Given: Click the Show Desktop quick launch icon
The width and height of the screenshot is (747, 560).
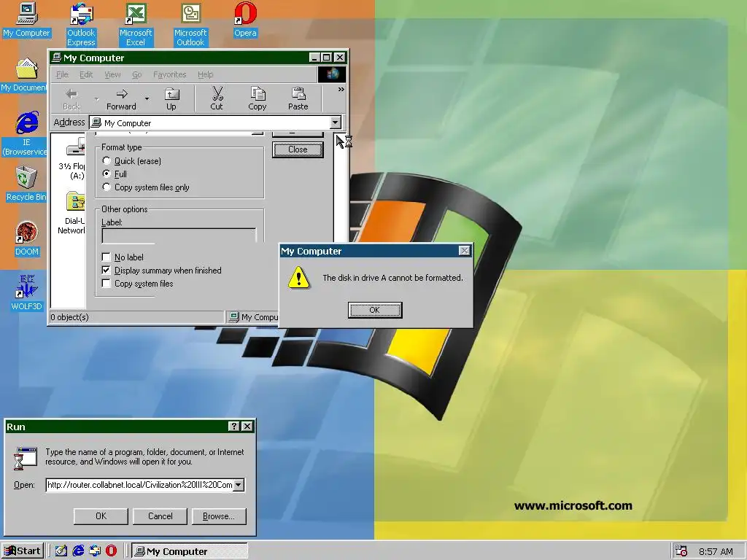Looking at the screenshot, I should (x=61, y=551).
